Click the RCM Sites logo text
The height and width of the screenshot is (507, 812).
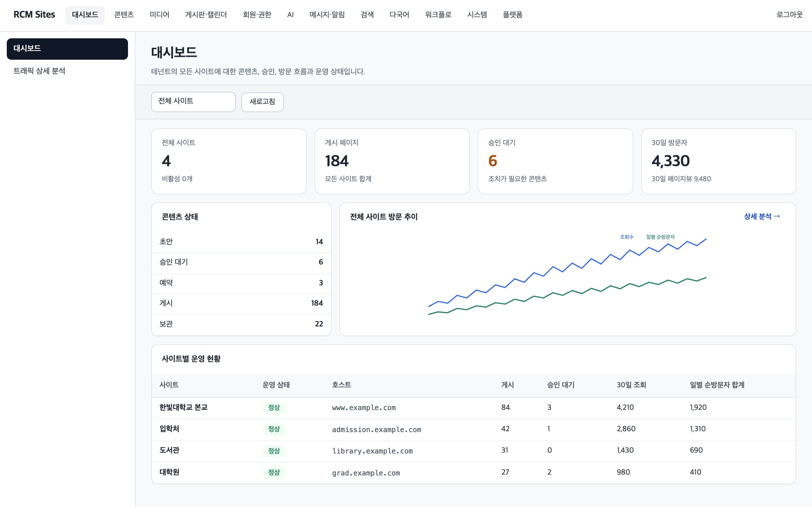pyautogui.click(x=34, y=15)
